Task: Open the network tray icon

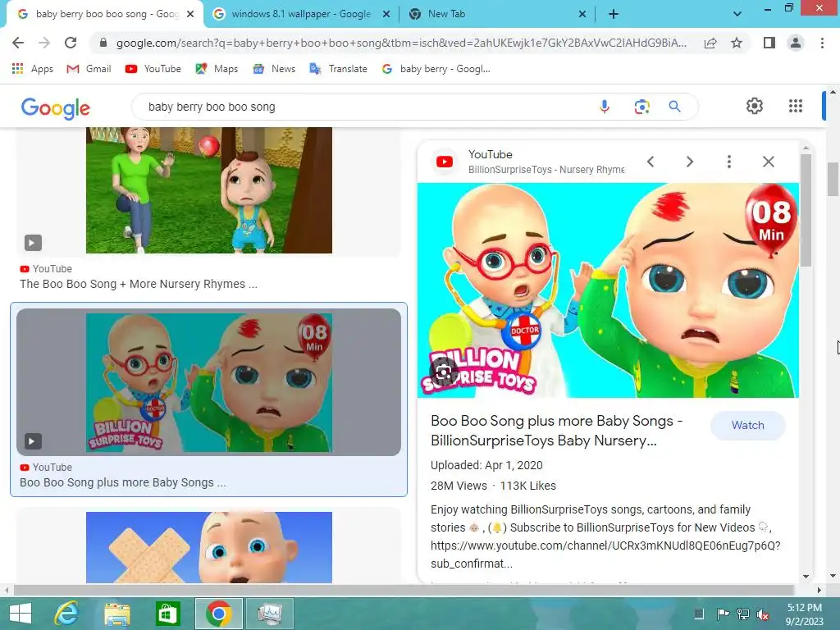Action: [743, 614]
